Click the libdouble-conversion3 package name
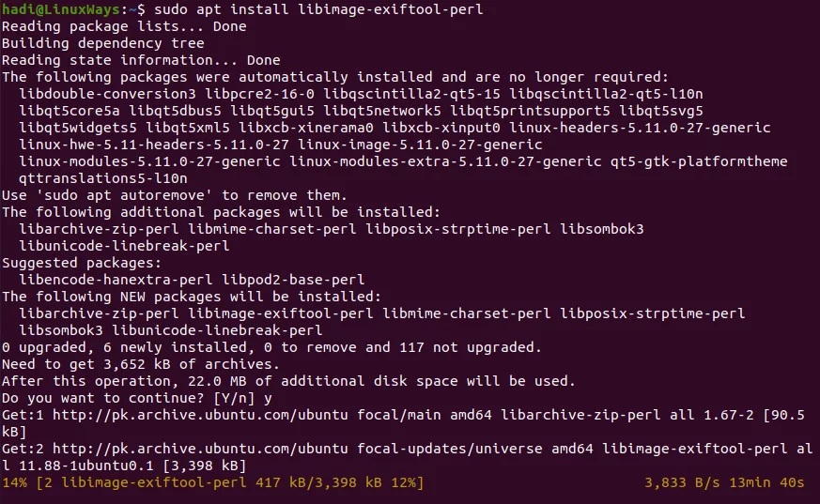The height and width of the screenshot is (504, 820). (107, 94)
